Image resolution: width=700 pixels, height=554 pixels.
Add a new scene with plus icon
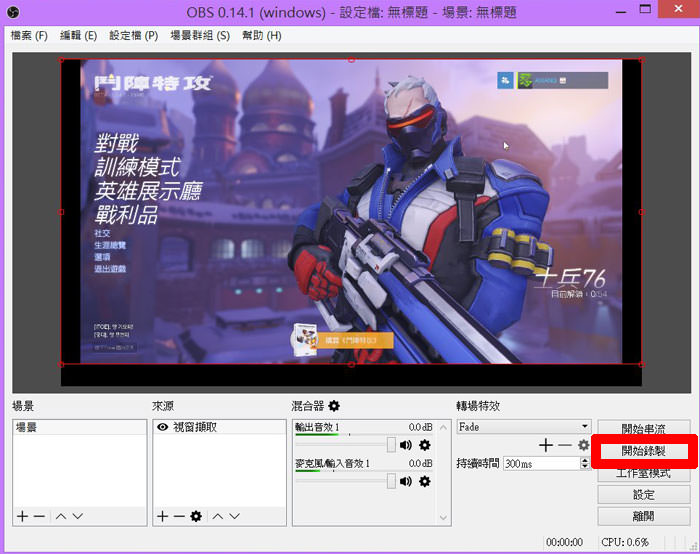(x=22, y=517)
